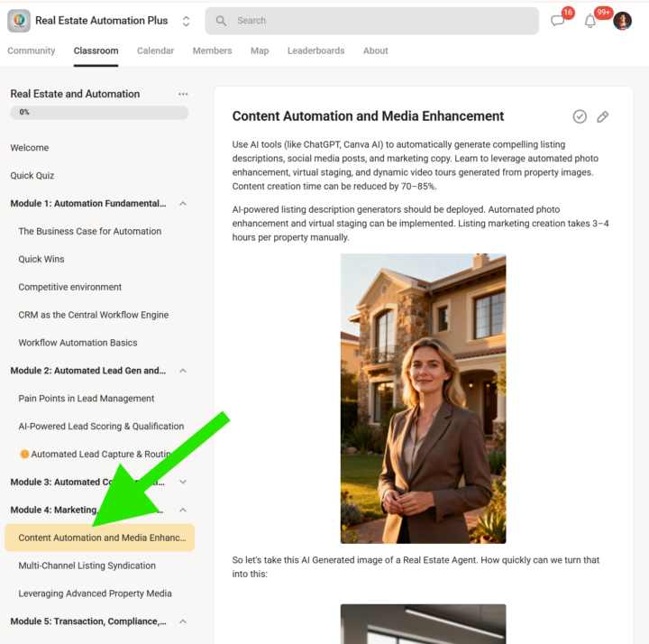Open the user profile avatar
This screenshot has width=649, height=644.
tap(622, 21)
